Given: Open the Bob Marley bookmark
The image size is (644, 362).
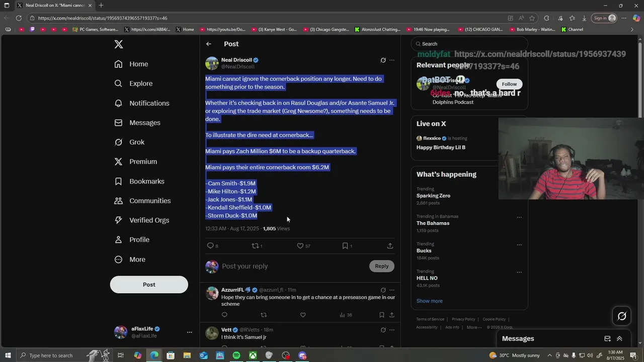Looking at the screenshot, I should [532, 30].
